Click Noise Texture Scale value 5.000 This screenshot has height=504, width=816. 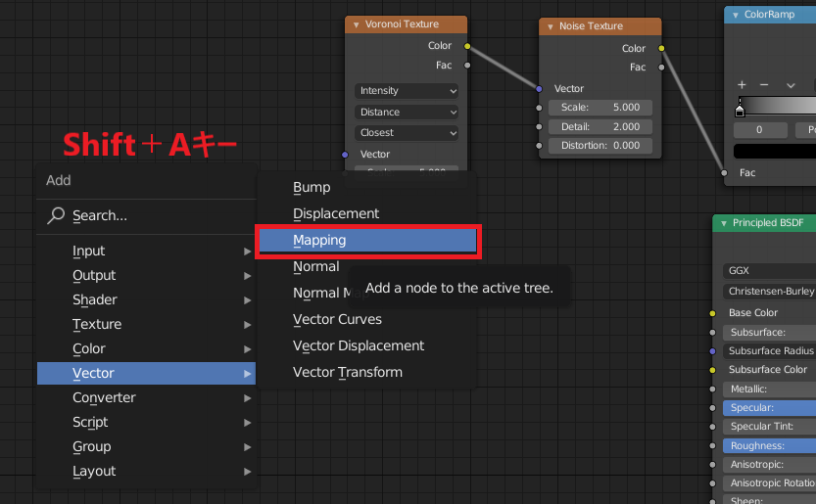coord(600,108)
